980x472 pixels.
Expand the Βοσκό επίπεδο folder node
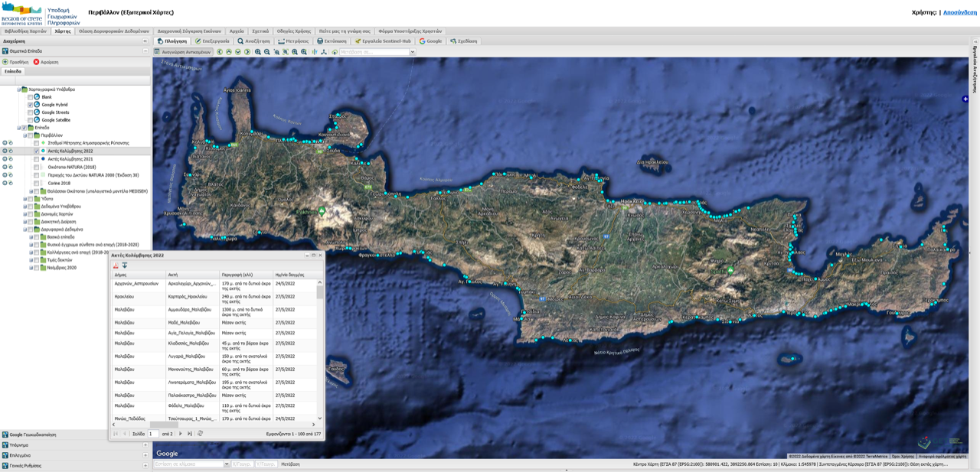31,237
